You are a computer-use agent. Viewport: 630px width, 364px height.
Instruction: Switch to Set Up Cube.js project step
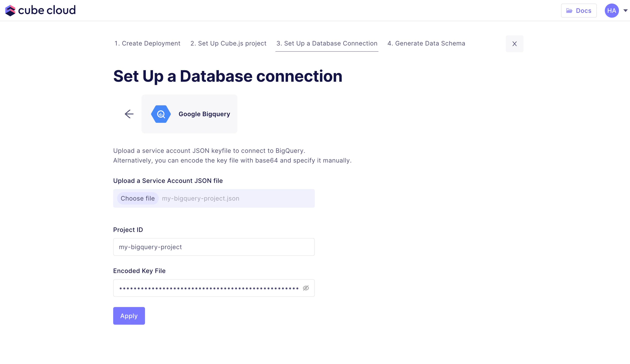pyautogui.click(x=228, y=44)
